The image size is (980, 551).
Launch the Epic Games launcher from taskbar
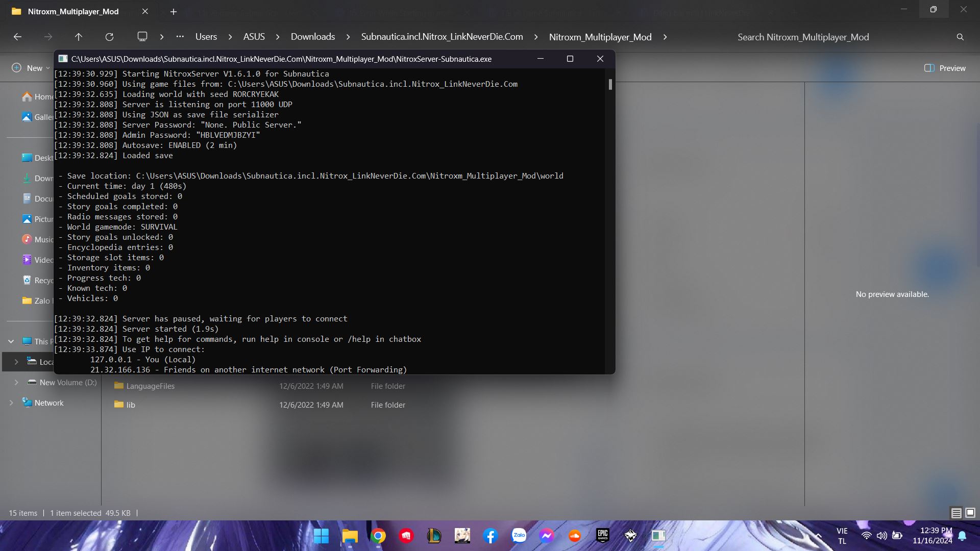pos(602,536)
